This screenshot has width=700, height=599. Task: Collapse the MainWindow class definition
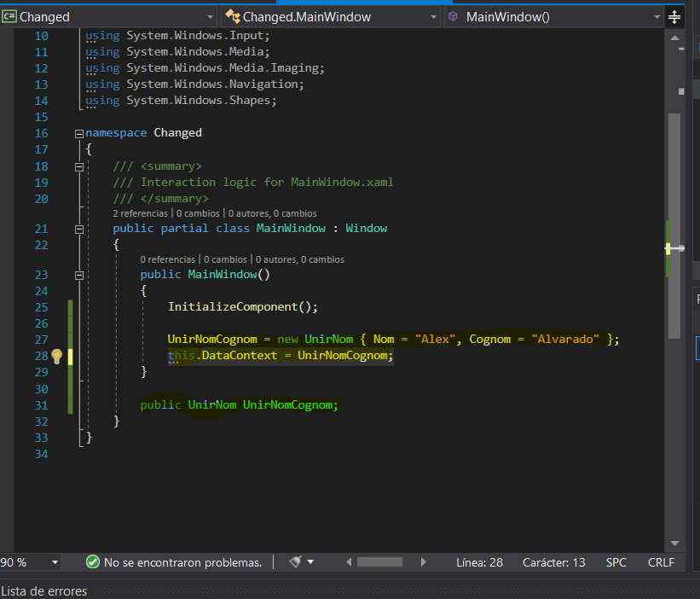point(79,229)
